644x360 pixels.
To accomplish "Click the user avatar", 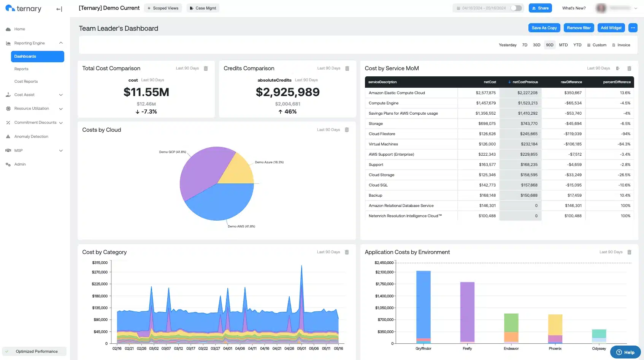I will coord(601,8).
